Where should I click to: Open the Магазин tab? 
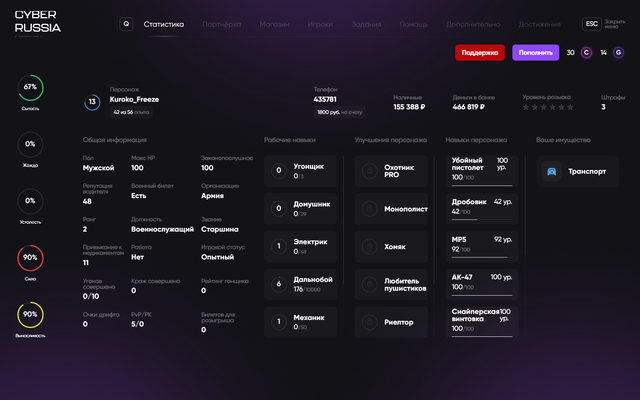click(x=274, y=24)
